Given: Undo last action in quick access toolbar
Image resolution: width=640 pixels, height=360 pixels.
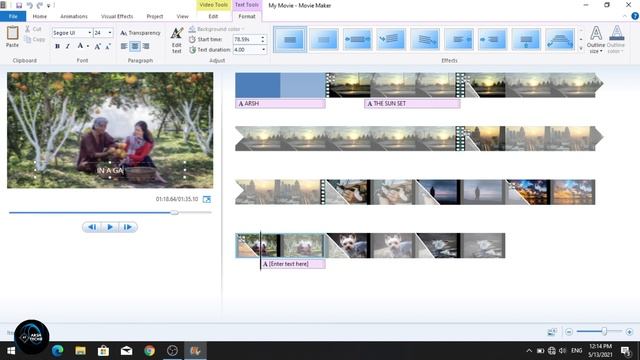Looking at the screenshot, I should pos(29,5).
